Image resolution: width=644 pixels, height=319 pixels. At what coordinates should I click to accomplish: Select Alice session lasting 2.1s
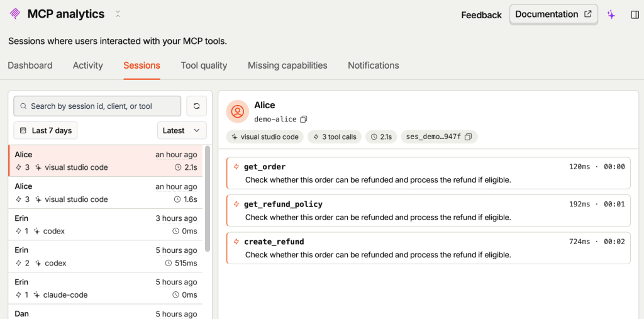106,160
